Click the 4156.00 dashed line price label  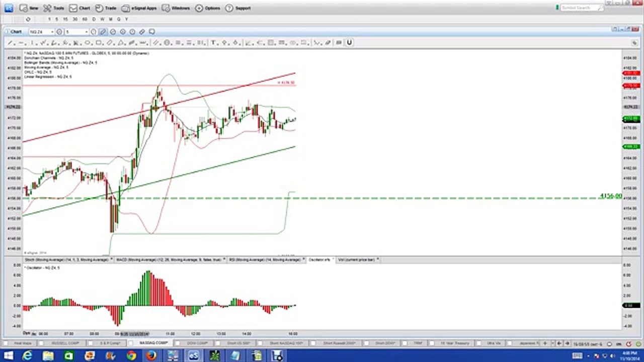611,196
